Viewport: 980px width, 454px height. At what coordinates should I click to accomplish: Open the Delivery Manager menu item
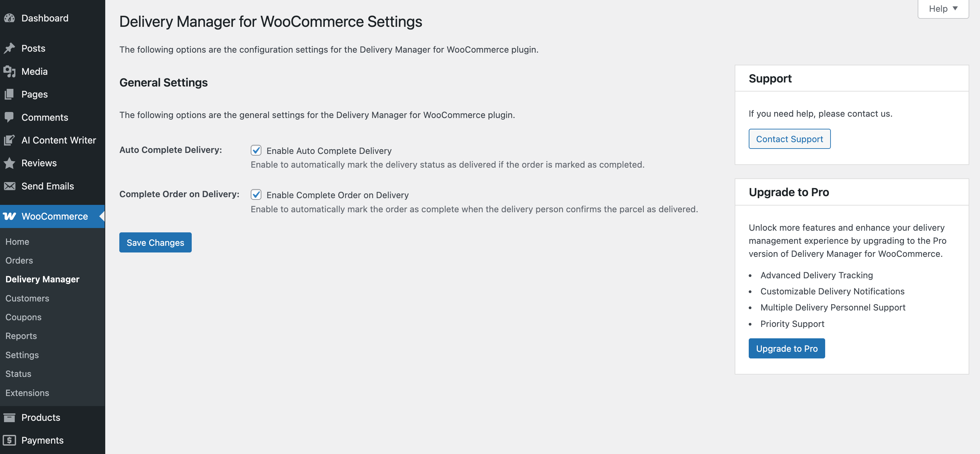tap(42, 279)
